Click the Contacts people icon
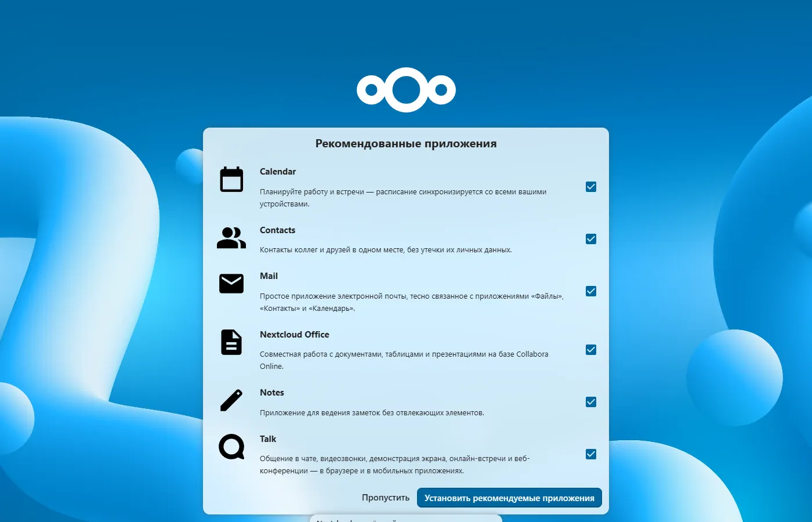Screen dimensions: 812x522 click(x=231, y=238)
